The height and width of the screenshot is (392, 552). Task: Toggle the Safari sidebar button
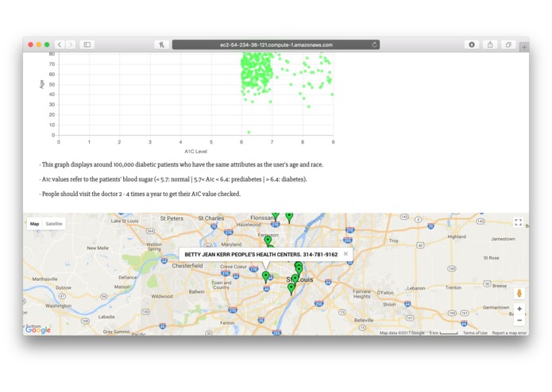coord(87,44)
